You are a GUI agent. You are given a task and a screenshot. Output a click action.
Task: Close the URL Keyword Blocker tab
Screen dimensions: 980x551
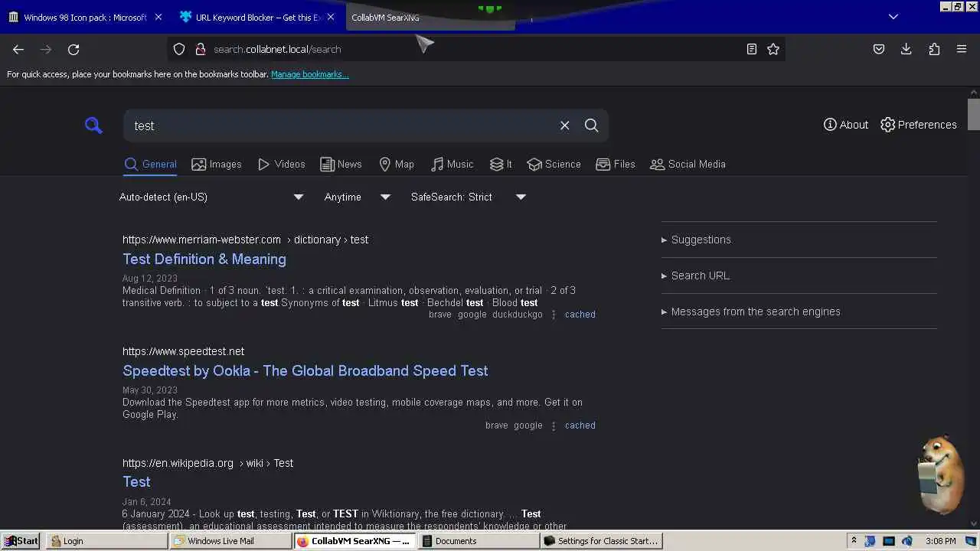click(x=331, y=17)
